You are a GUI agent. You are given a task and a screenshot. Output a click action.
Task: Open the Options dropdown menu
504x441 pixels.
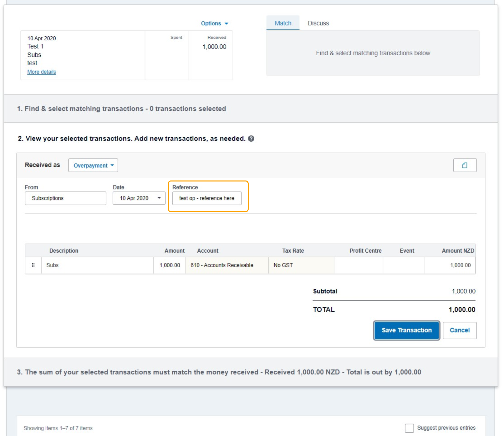[x=214, y=23]
